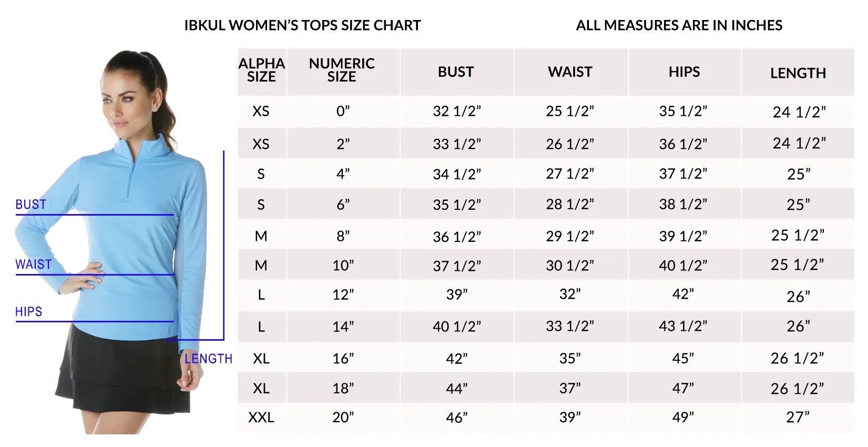This screenshot has width=868, height=447.
Task: Click the NUMERIC SIZE column header
Action: (x=342, y=70)
